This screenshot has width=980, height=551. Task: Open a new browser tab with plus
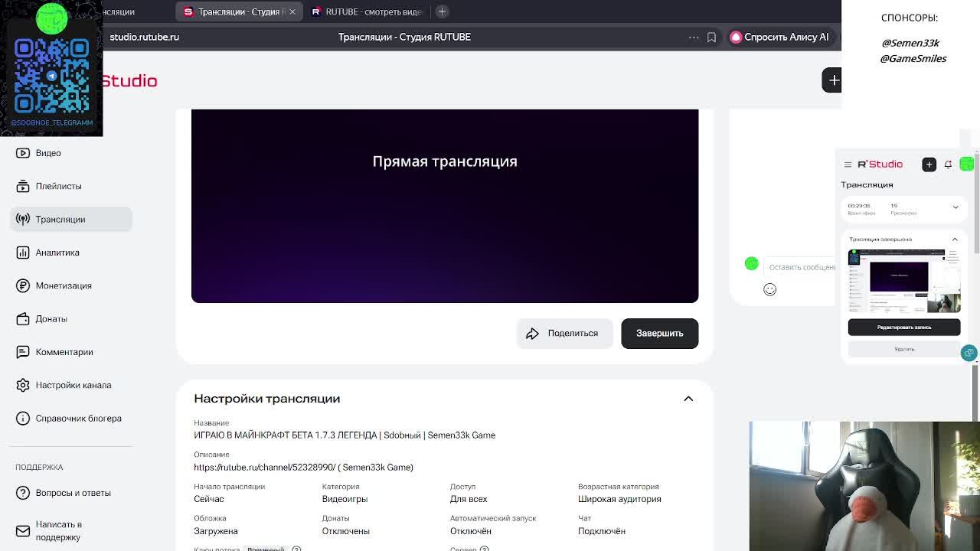click(442, 11)
